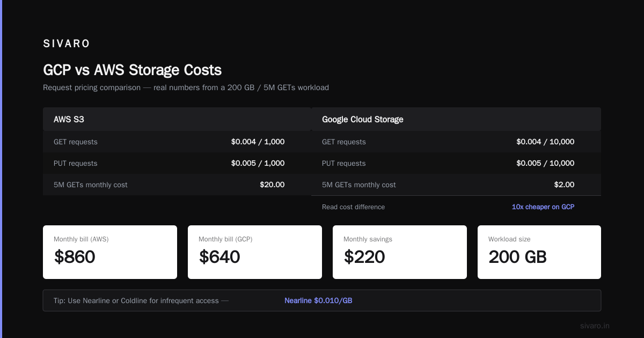Select 'GET requests' label in AWS S3 table
This screenshot has width=644, height=338.
(76, 142)
